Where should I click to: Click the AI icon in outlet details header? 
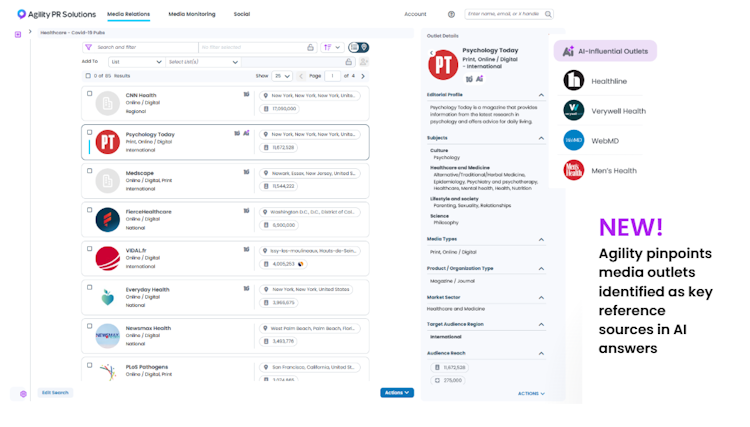pyautogui.click(x=480, y=79)
